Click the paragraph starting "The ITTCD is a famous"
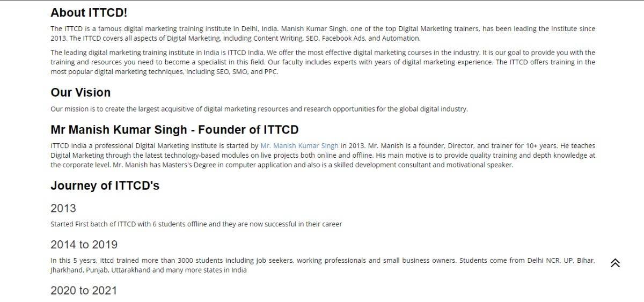This screenshot has width=644, height=302. tap(322, 33)
